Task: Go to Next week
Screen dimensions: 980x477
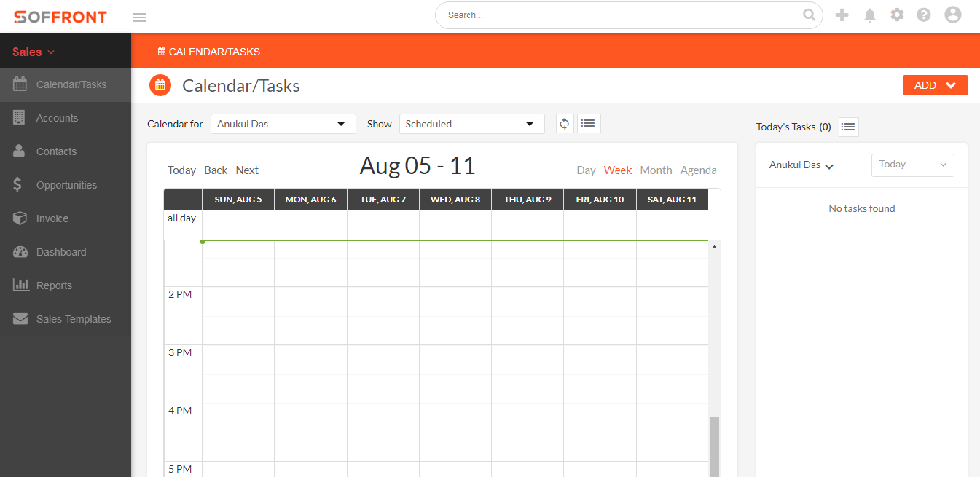Action: tap(247, 170)
